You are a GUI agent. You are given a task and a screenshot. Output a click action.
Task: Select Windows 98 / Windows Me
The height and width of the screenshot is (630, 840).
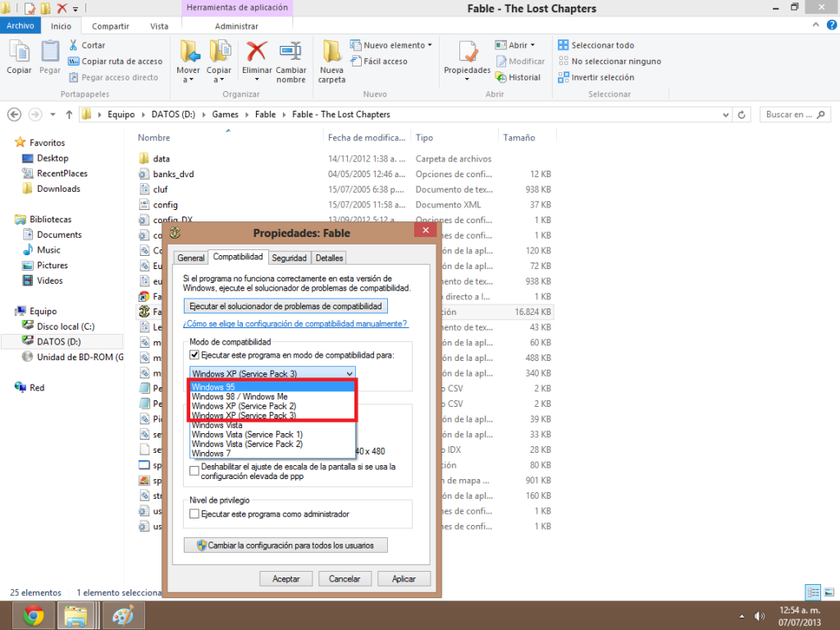pyautogui.click(x=272, y=396)
